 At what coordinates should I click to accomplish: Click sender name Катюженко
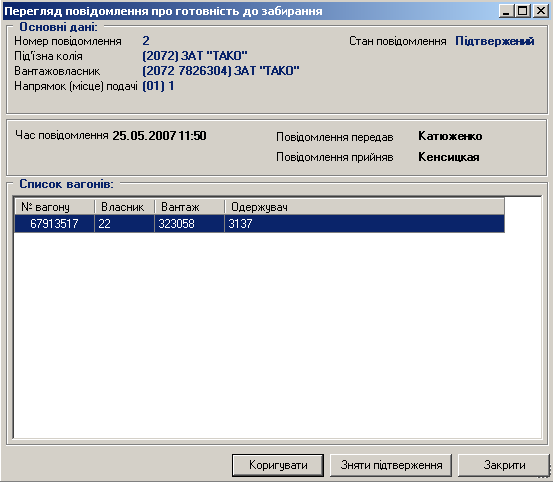pos(450,136)
